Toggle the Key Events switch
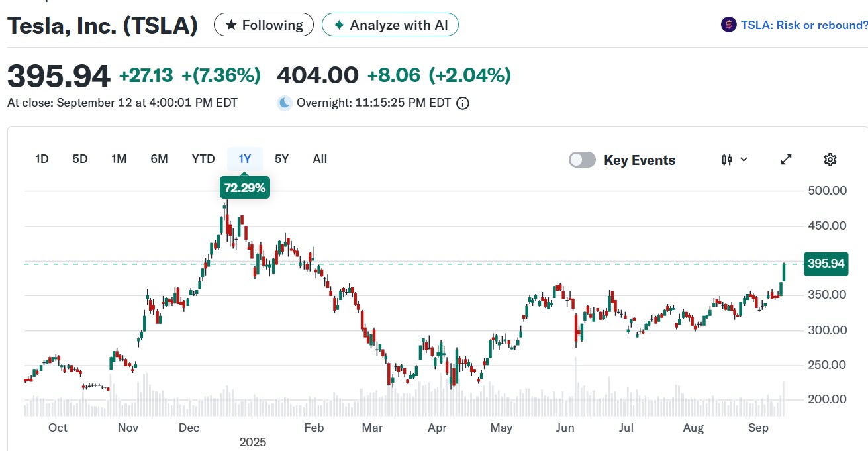The image size is (868, 451). pos(583,160)
